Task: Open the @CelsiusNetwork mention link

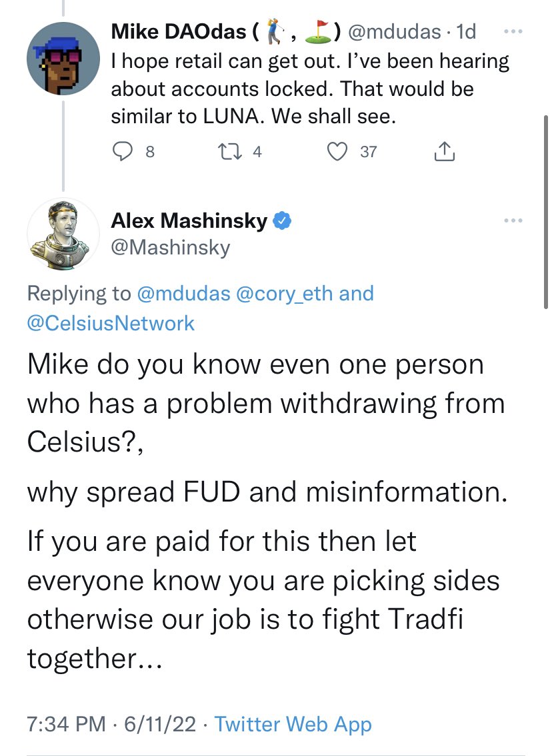Action: tap(111, 324)
